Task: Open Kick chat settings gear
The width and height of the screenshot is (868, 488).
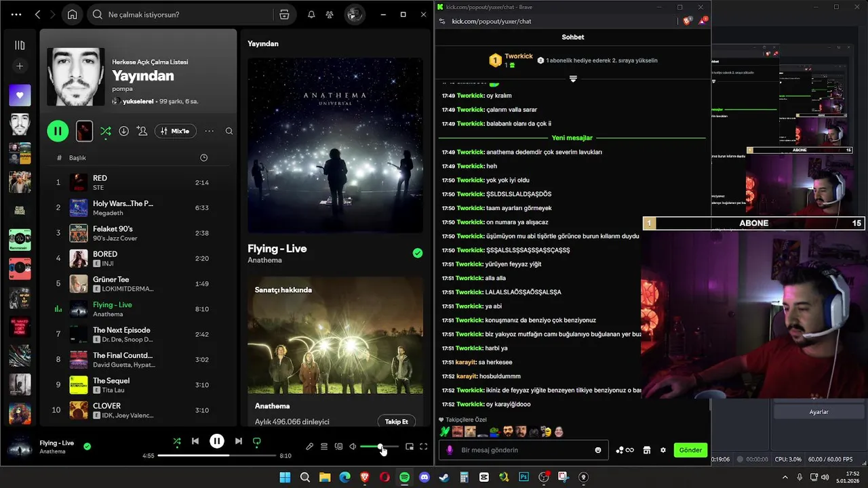Action: pyautogui.click(x=663, y=450)
